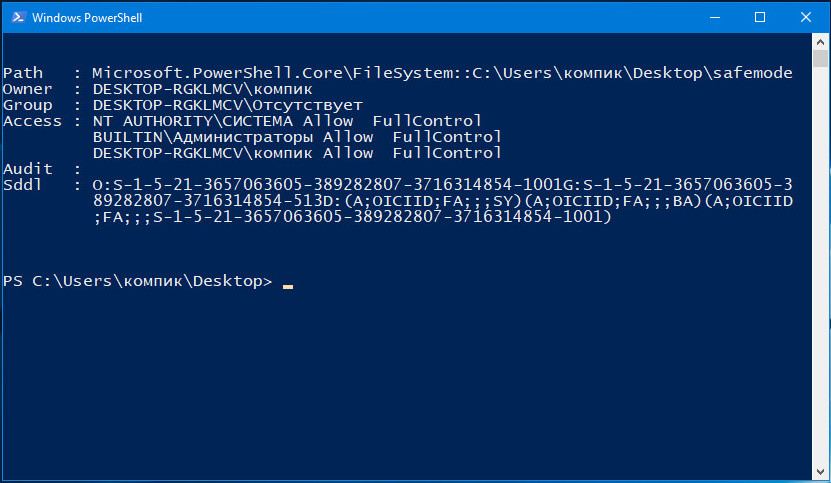This screenshot has height=483, width=831.
Task: Click the empty vertical scrollbar track
Action: (x=820, y=265)
